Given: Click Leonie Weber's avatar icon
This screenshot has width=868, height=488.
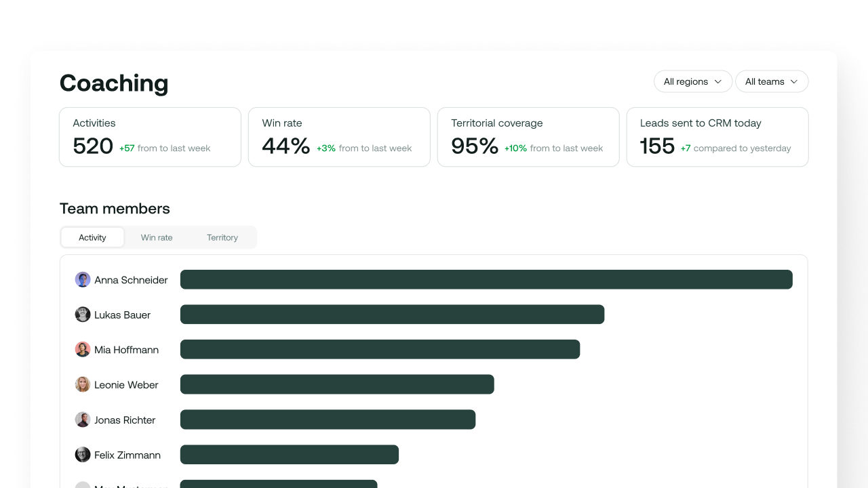Looking at the screenshot, I should point(83,385).
